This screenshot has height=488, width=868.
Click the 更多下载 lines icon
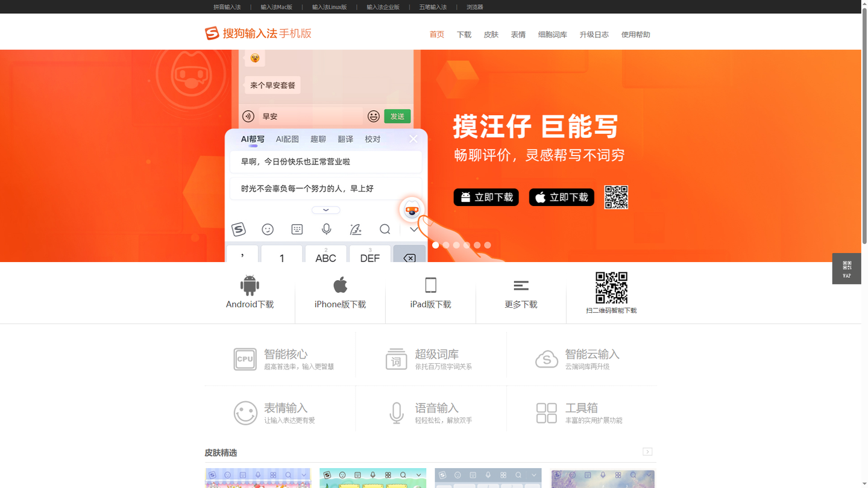pyautogui.click(x=521, y=286)
